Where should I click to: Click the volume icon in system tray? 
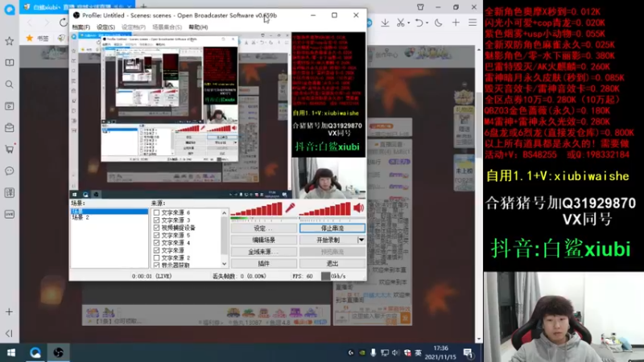pos(395,352)
